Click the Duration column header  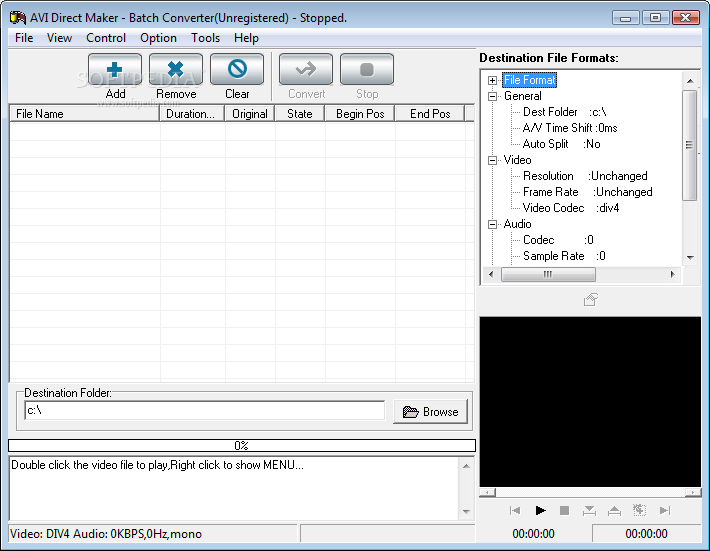click(192, 114)
